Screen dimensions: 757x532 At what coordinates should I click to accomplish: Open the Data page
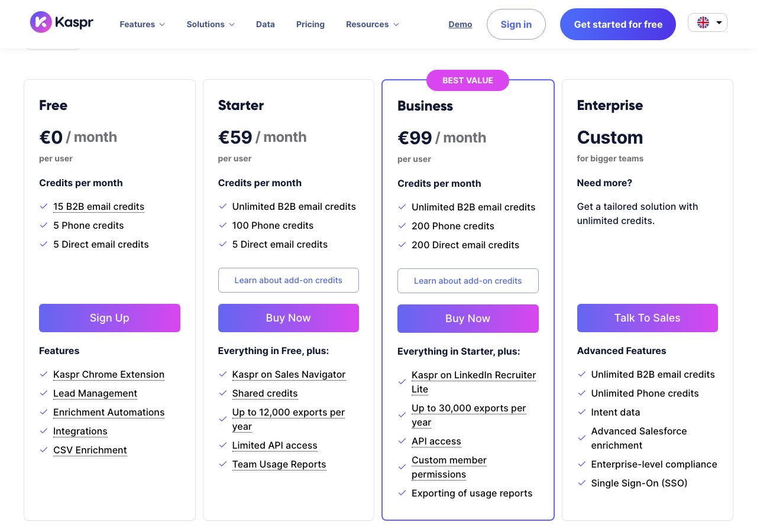click(x=266, y=24)
